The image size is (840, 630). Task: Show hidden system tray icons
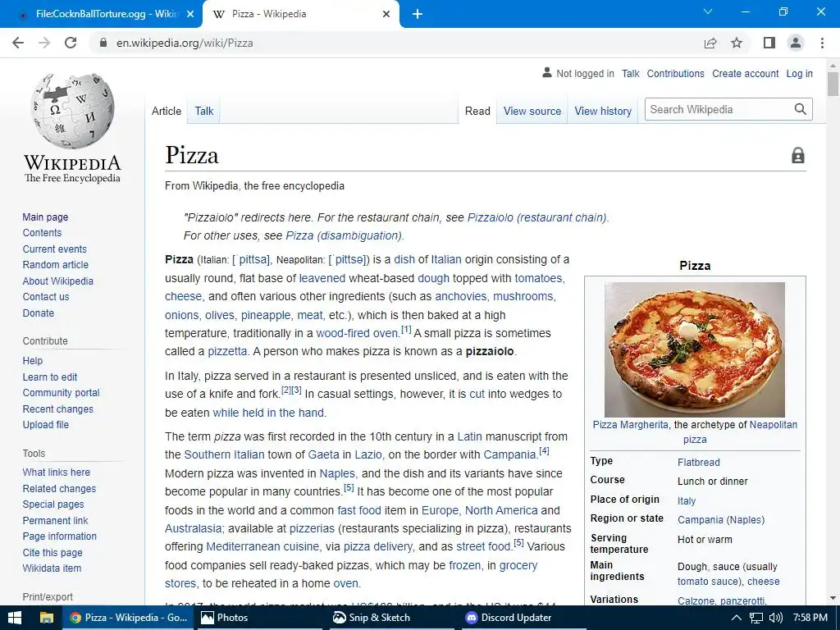pos(737,618)
